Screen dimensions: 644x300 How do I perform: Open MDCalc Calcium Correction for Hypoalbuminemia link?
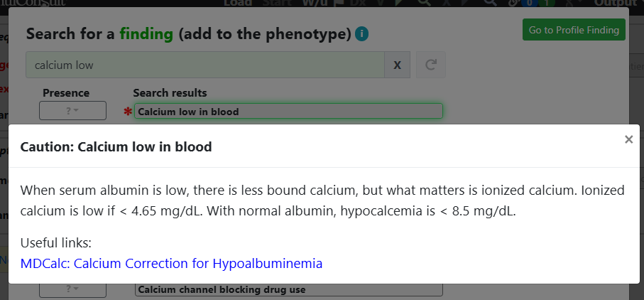[x=171, y=264]
